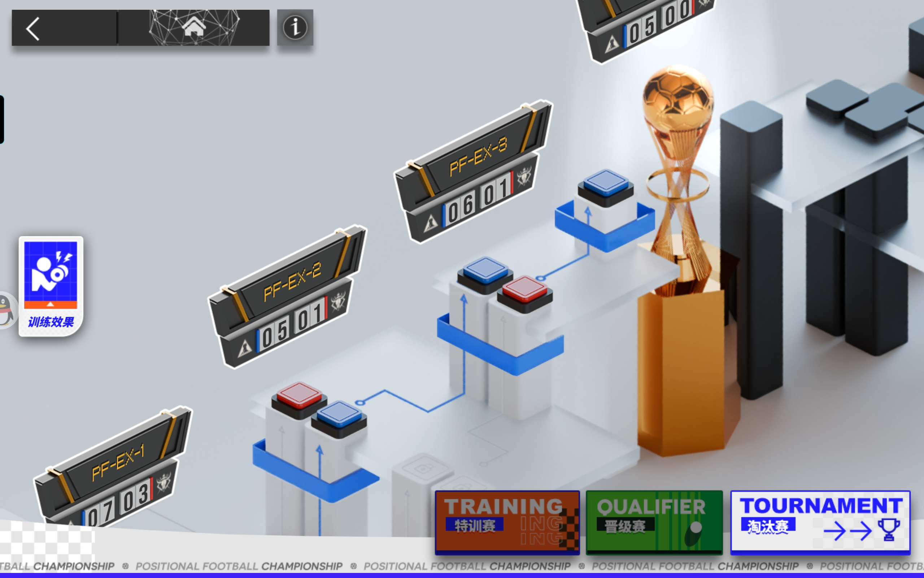This screenshot has width=924, height=578.
Task: Click the emblem icon on PF-EX-2 sign
Action: [338, 301]
